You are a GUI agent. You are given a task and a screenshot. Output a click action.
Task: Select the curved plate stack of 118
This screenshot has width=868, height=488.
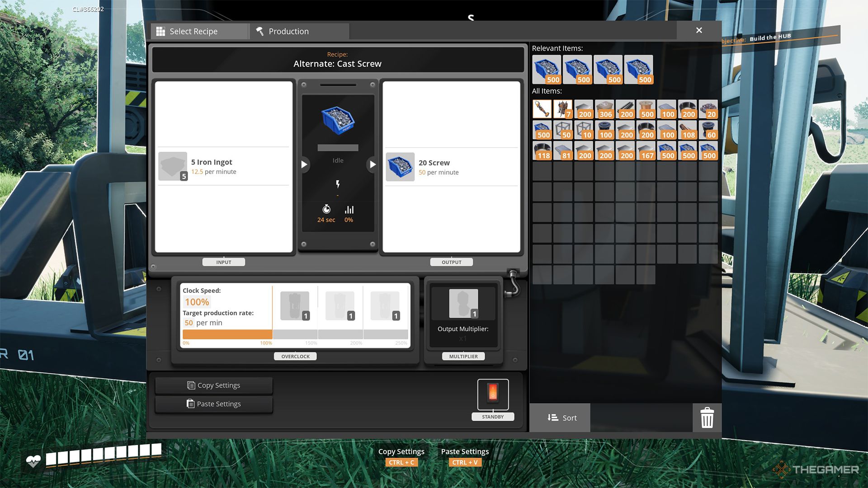(x=542, y=151)
